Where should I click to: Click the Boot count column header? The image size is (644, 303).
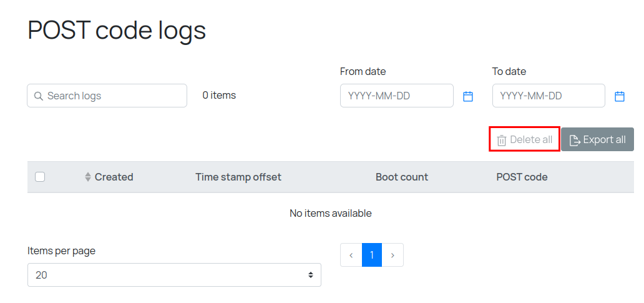(x=402, y=177)
